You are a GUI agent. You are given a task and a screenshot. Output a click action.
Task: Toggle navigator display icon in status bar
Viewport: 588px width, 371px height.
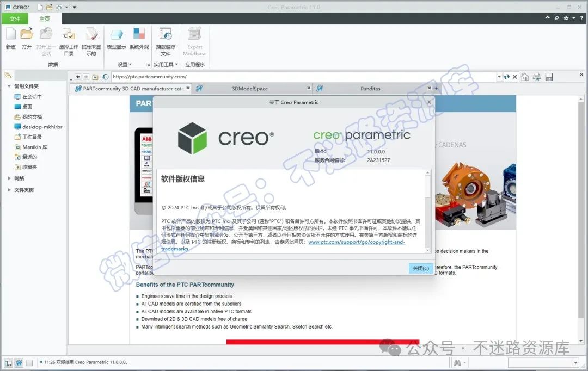(8, 362)
